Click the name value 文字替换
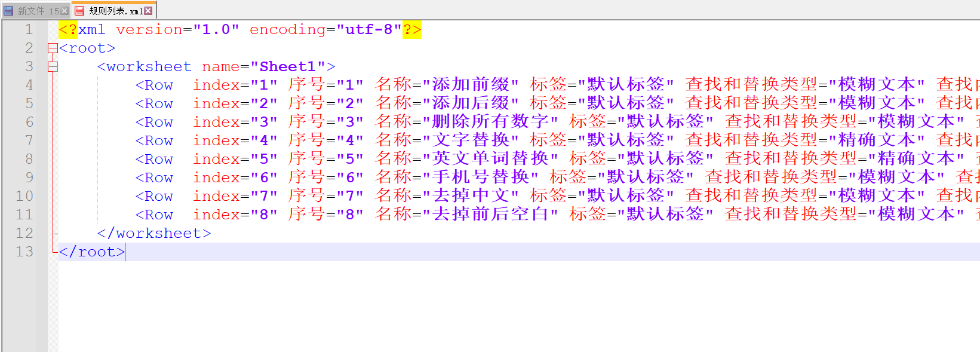 (x=471, y=140)
